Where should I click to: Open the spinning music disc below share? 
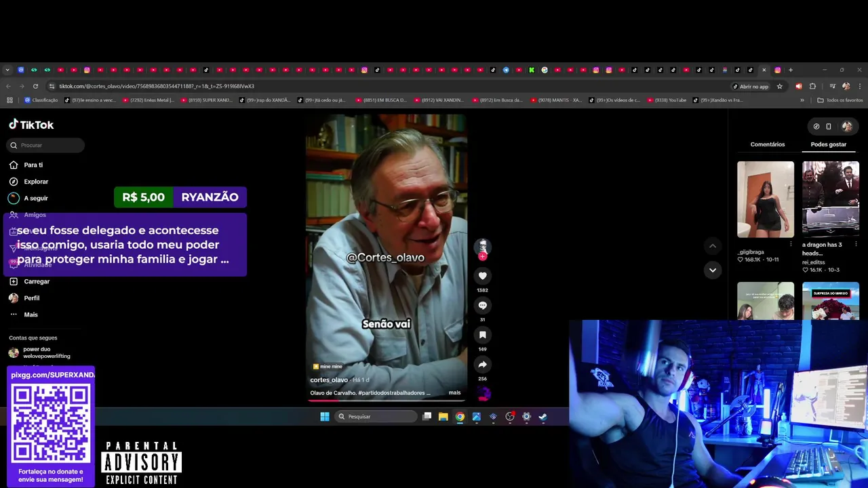[483, 393]
